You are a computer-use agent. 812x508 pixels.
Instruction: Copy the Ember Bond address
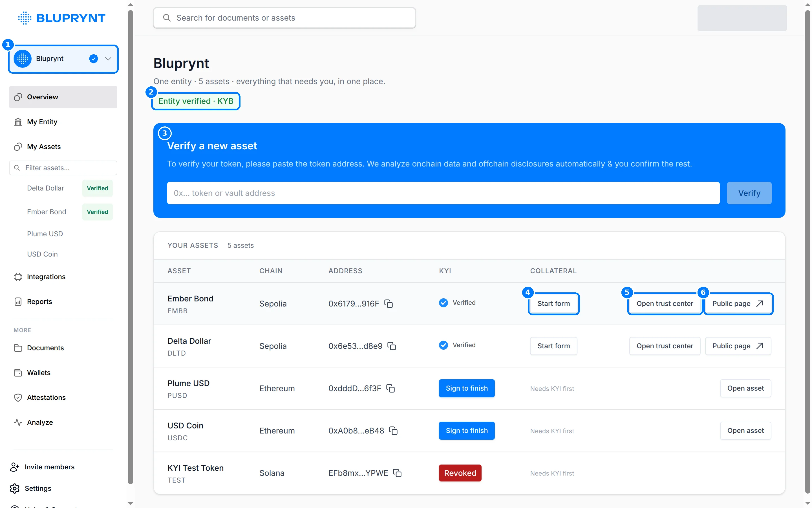coord(389,303)
